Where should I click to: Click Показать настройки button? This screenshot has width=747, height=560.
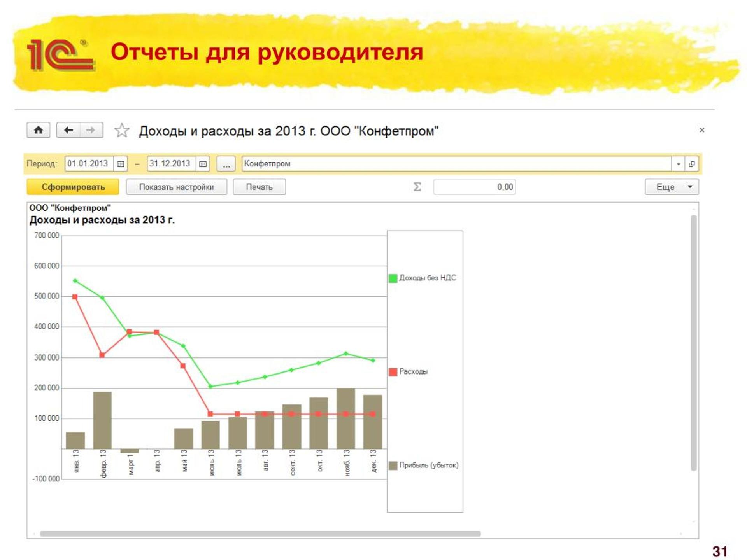coord(176,187)
